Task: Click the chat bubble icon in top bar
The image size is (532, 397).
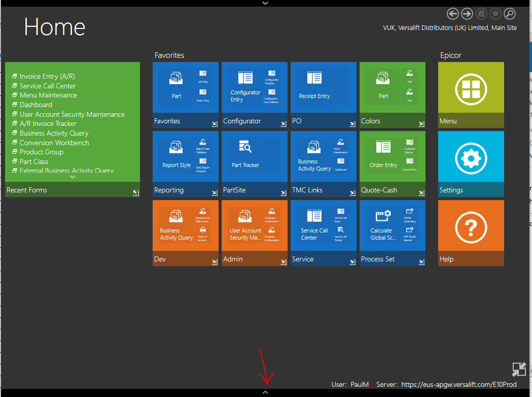Action: pos(495,14)
